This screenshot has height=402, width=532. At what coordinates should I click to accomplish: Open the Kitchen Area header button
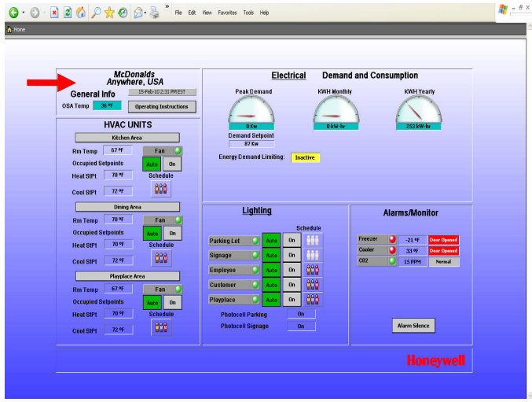pyautogui.click(x=127, y=138)
